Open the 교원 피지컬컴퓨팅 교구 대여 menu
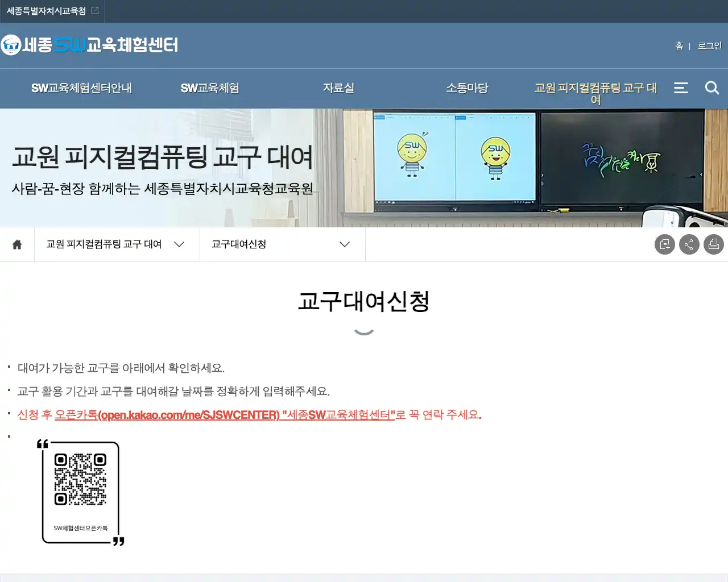Viewport: 728px width, 582px height. (595, 94)
